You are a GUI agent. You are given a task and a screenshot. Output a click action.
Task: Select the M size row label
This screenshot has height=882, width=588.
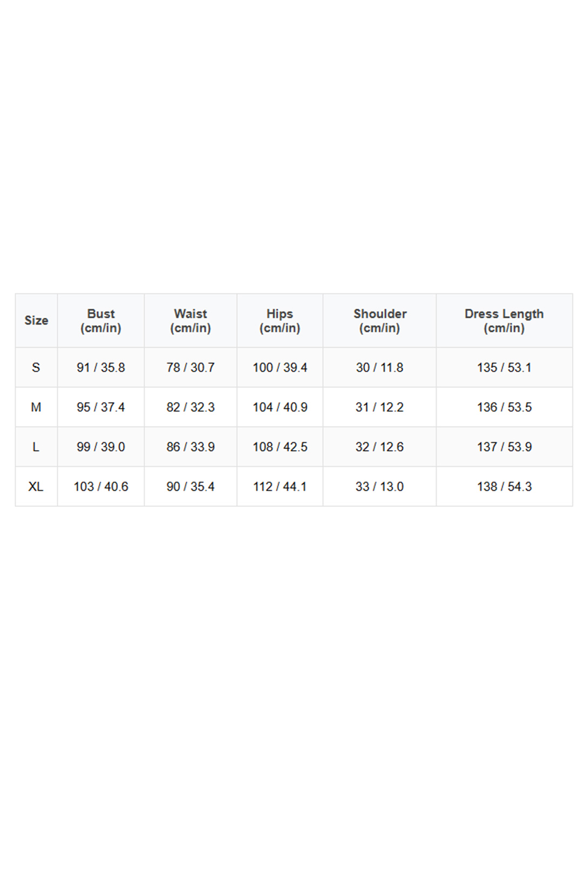[x=36, y=407]
